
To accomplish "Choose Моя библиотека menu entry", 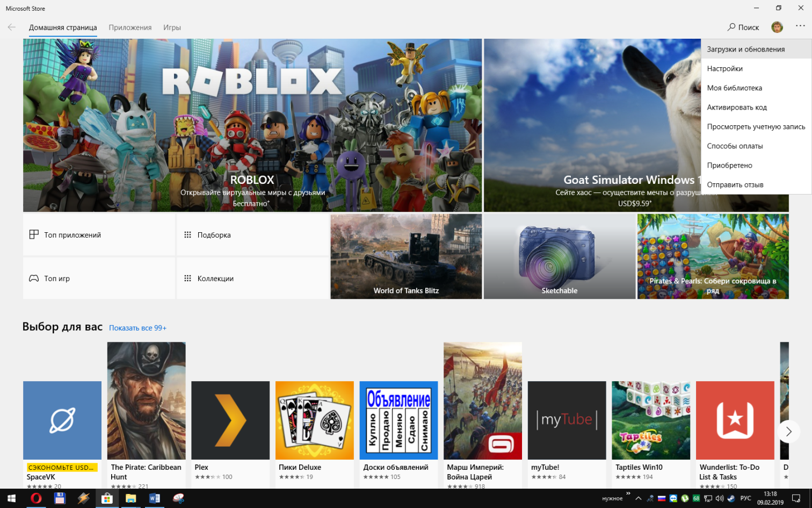I will [756, 88].
